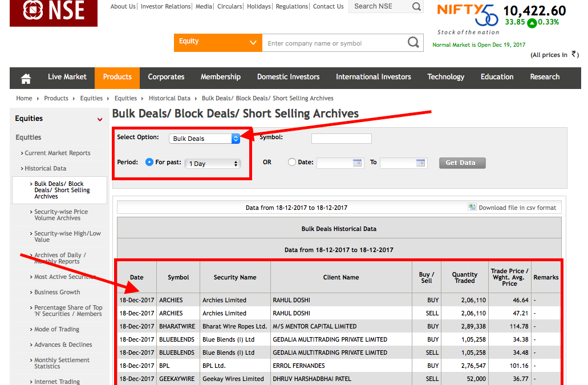Open Security-wise Price Volume Archives
Screen dimensions: 588x385
click(61, 215)
